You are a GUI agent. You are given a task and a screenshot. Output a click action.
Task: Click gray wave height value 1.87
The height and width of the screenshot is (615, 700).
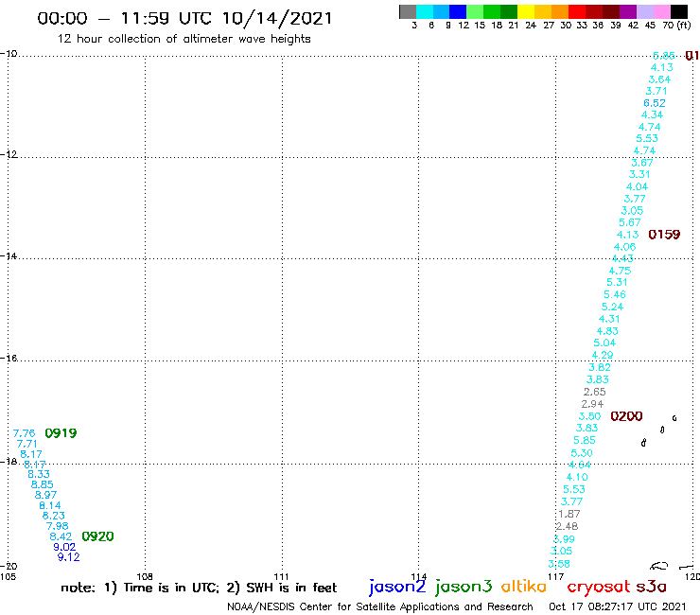coord(569,514)
